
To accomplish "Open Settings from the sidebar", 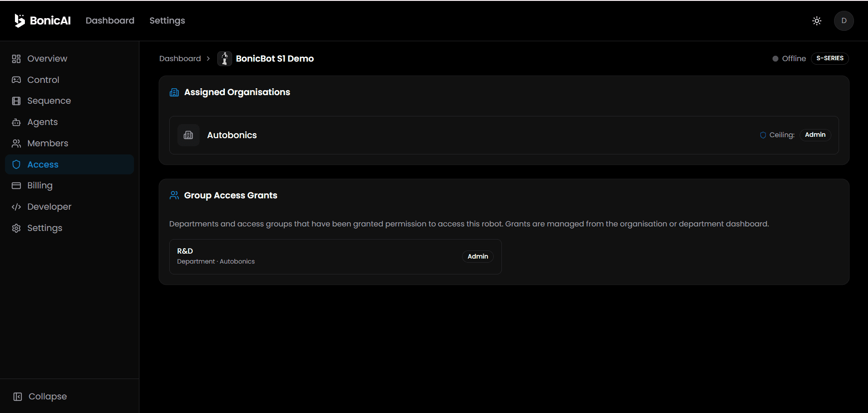I will 70,228.
